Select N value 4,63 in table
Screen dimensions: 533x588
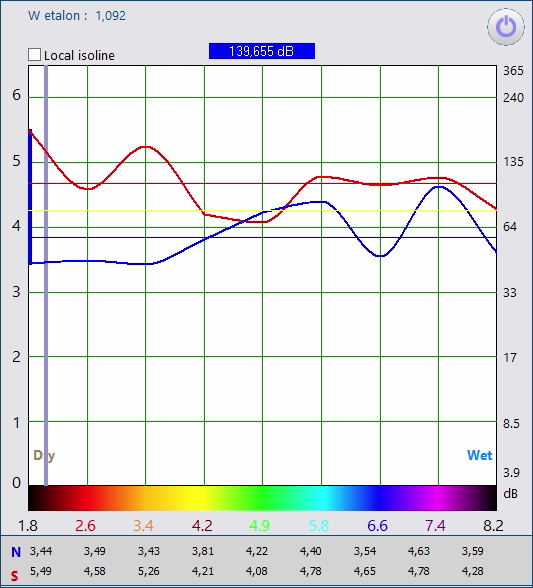(419, 551)
